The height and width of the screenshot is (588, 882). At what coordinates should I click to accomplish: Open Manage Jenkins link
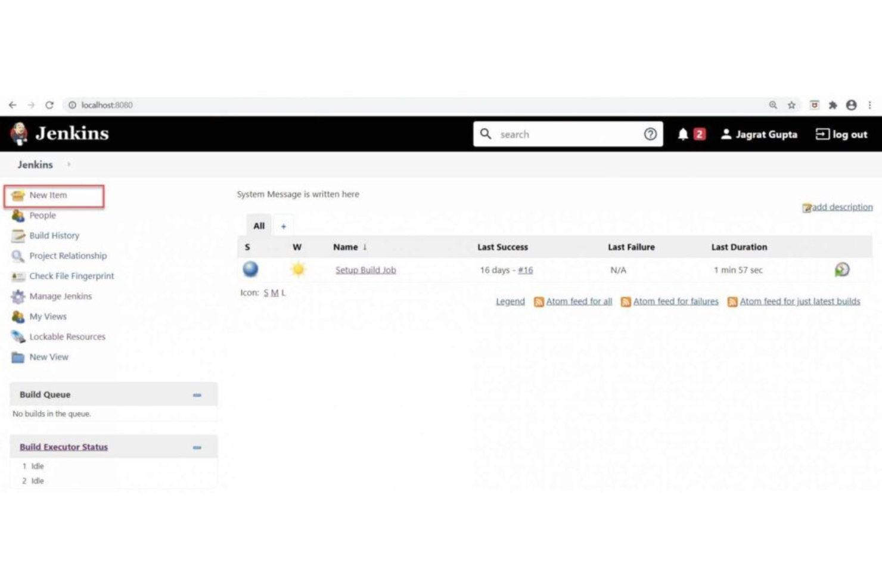[x=60, y=296]
